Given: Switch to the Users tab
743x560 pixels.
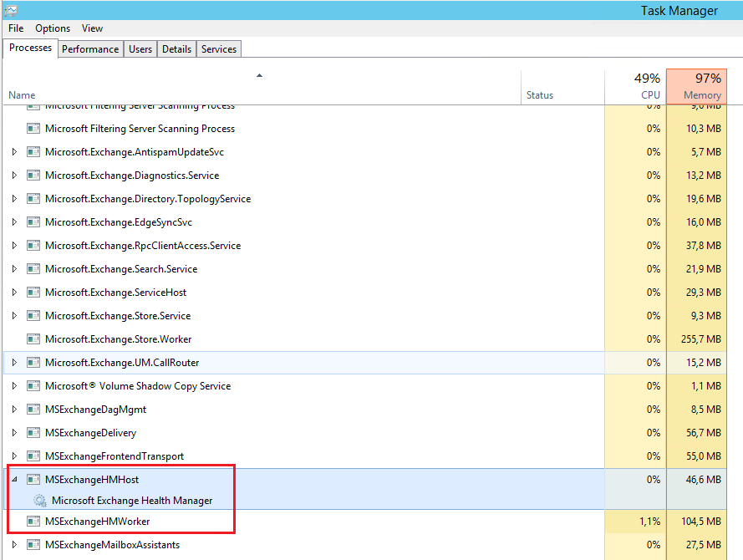Looking at the screenshot, I should point(140,49).
